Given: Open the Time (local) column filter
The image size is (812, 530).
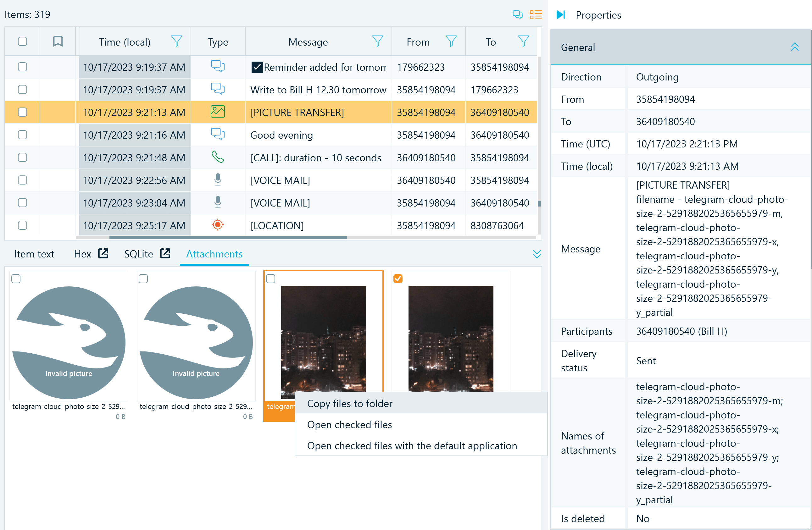Looking at the screenshot, I should click(x=176, y=41).
